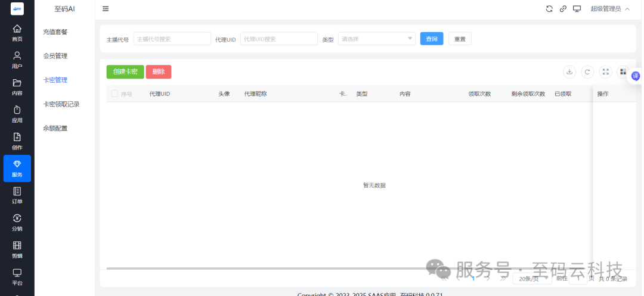Click the 查询 search button
Viewport: 644px width, 296px height.
(x=432, y=39)
